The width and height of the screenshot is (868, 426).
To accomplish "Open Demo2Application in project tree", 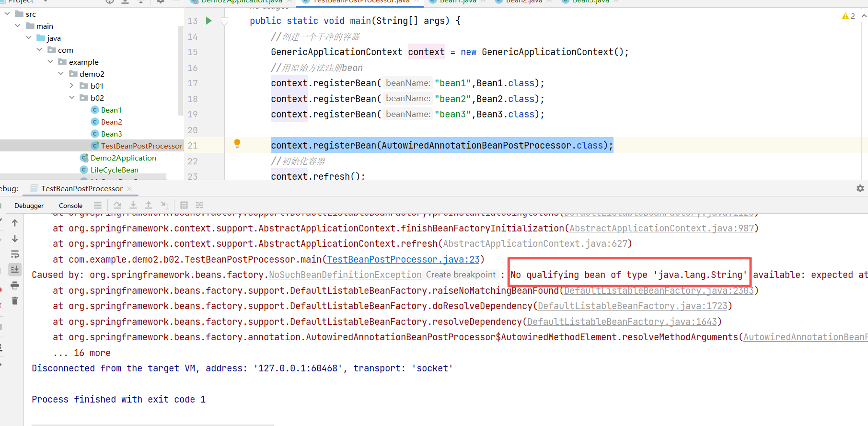I will pos(123,158).
